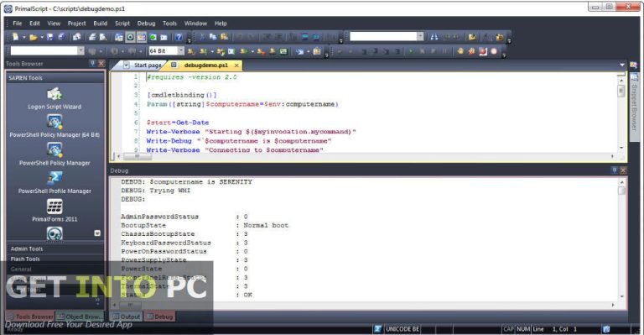Click the 'BootupState' output row
644x335 pixels.
pos(205,225)
